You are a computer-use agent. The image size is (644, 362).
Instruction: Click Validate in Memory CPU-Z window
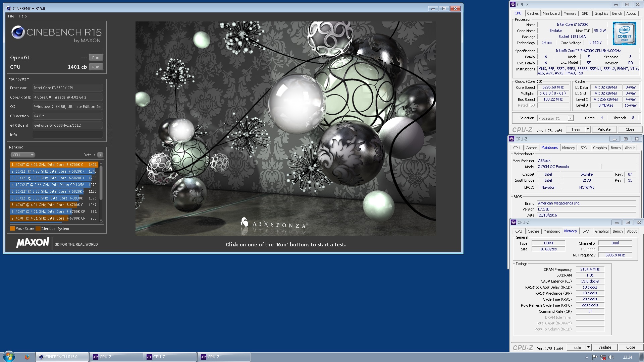[x=605, y=347]
